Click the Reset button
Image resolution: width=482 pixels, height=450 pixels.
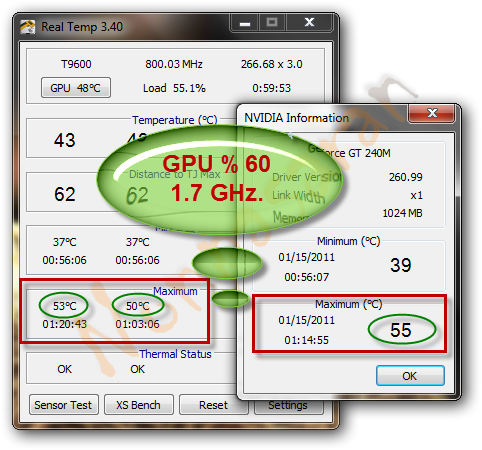click(213, 405)
